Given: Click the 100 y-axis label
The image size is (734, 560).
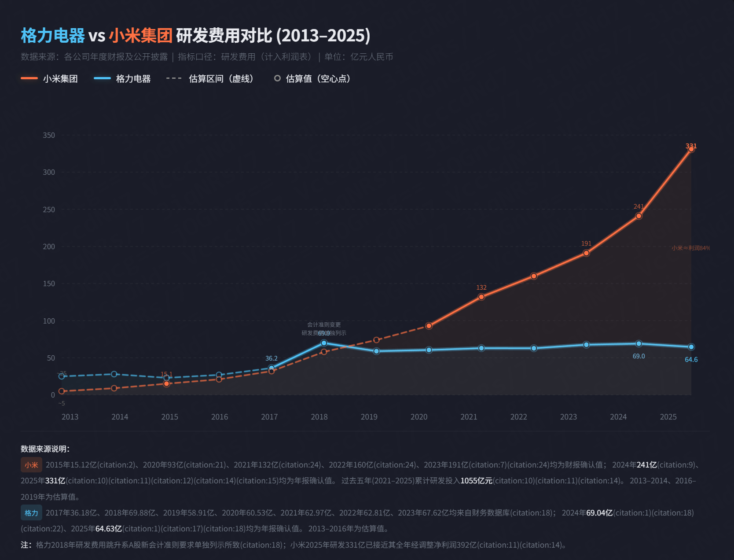Looking at the screenshot, I should (x=49, y=321).
